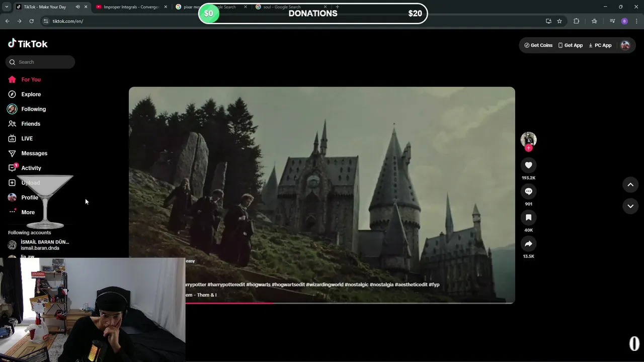Screen dimensions: 644x362
Task: Click the #nostalgic hashtag
Action: [357, 285]
